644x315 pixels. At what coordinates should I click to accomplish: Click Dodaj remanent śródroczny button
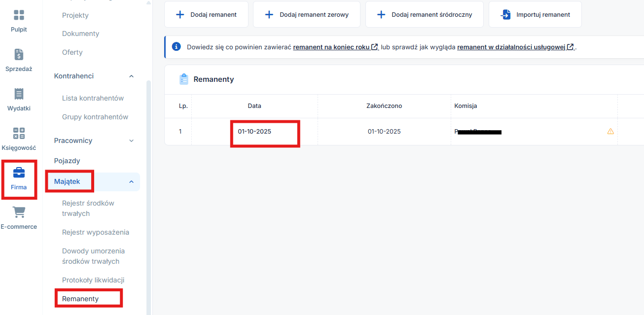(x=424, y=15)
